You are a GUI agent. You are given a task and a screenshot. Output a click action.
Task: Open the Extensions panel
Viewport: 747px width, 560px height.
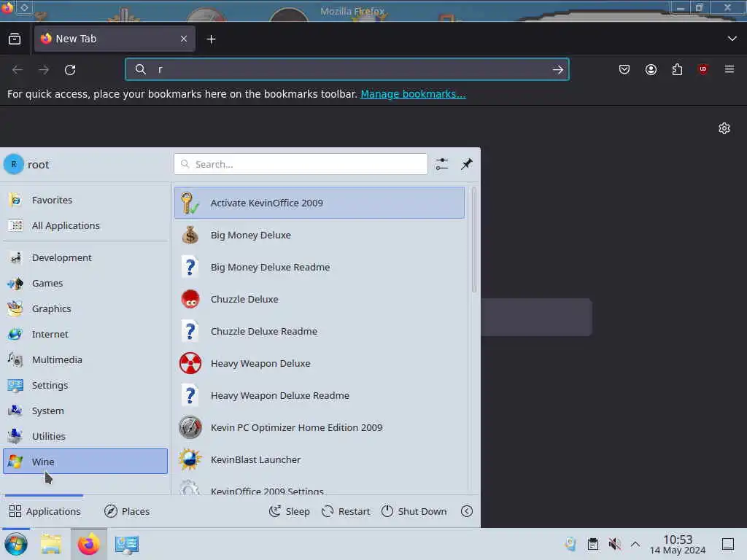click(x=677, y=69)
